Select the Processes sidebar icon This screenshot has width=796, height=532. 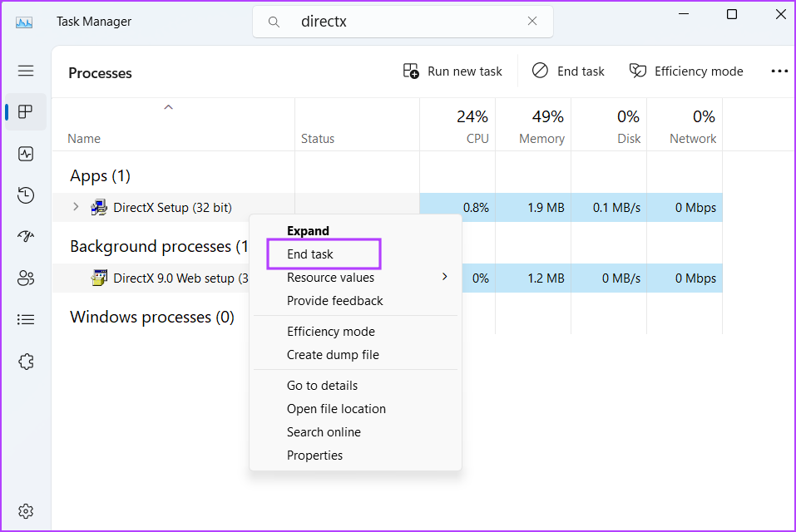[x=26, y=111]
